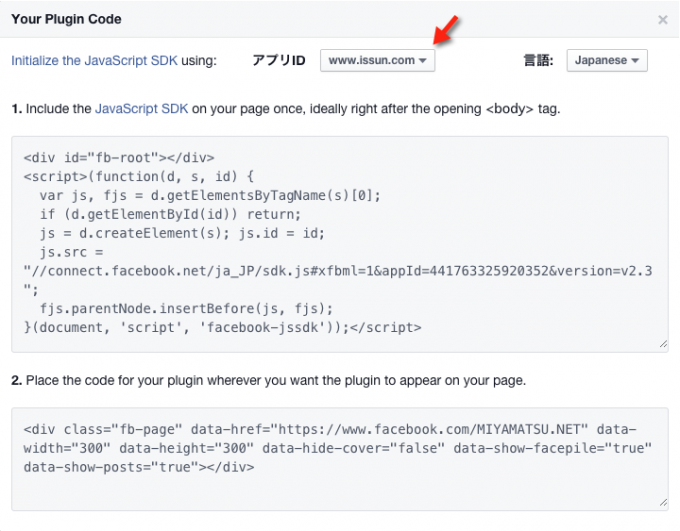
Task: Click step 2 instruction 'Place the code for your plugin'
Action: tap(268, 380)
